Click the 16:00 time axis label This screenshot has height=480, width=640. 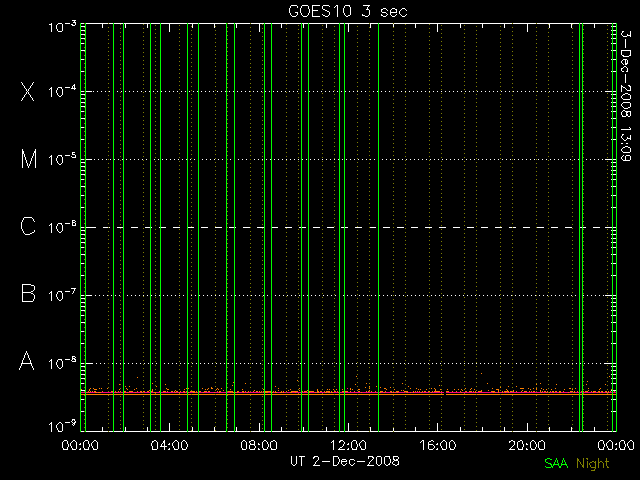438,445
